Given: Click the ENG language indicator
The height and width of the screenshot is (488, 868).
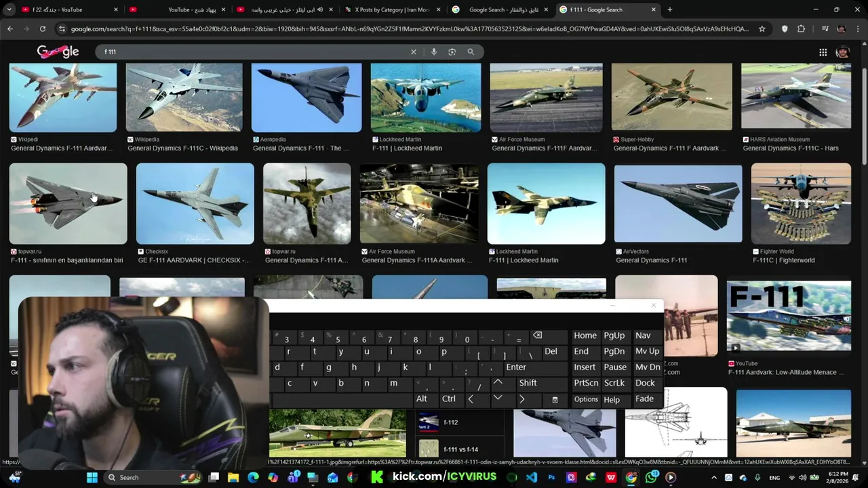Looking at the screenshot, I should click(x=774, y=477).
